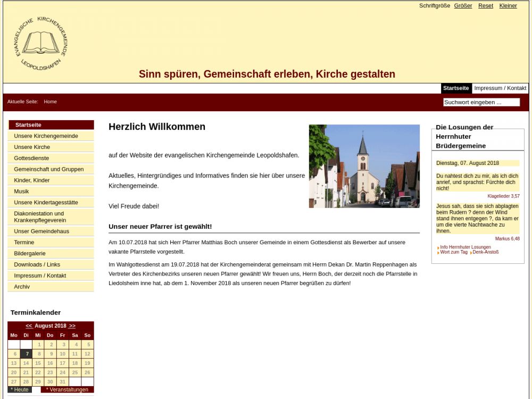Click the church congregation book logo
Screen dimensions: 532x399
pos(41,44)
